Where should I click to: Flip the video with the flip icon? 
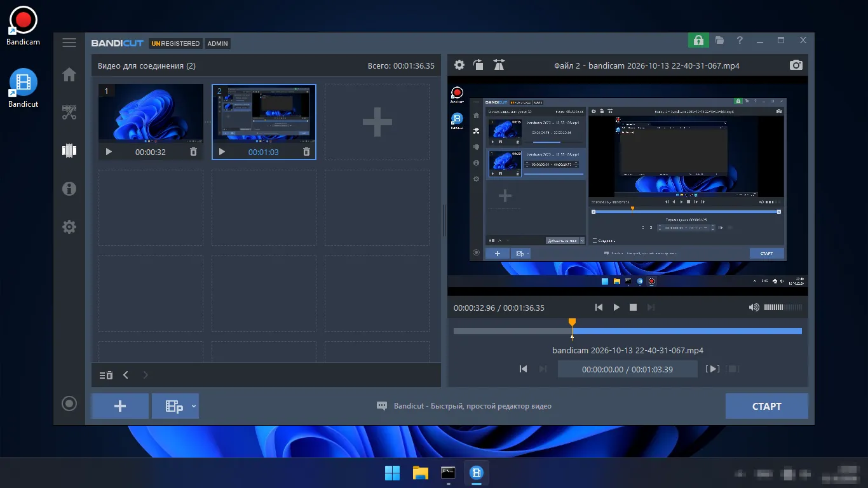pos(499,65)
